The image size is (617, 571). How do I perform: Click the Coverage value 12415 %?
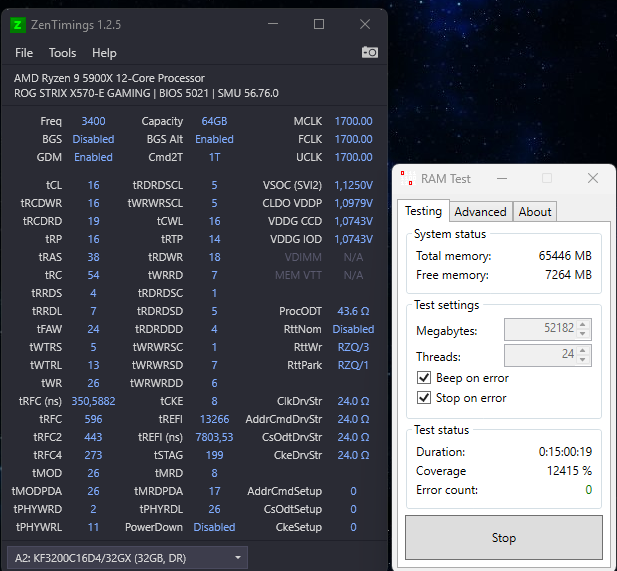569,471
